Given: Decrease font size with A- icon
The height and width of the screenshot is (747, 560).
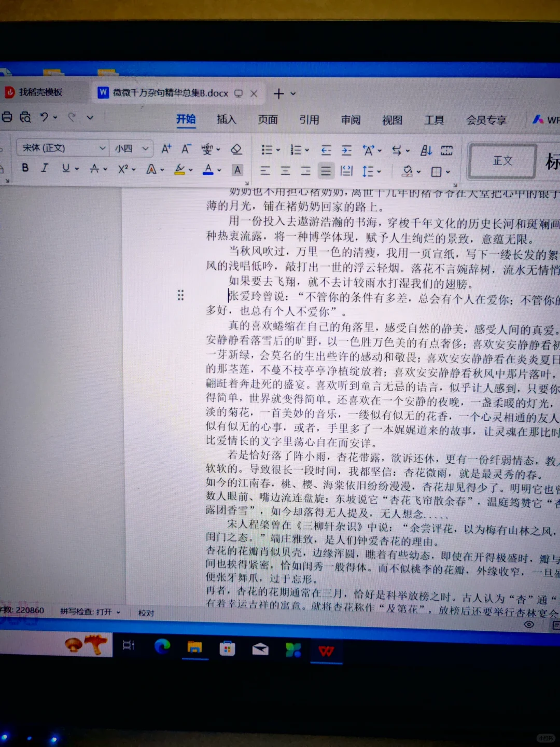Looking at the screenshot, I should [x=186, y=149].
